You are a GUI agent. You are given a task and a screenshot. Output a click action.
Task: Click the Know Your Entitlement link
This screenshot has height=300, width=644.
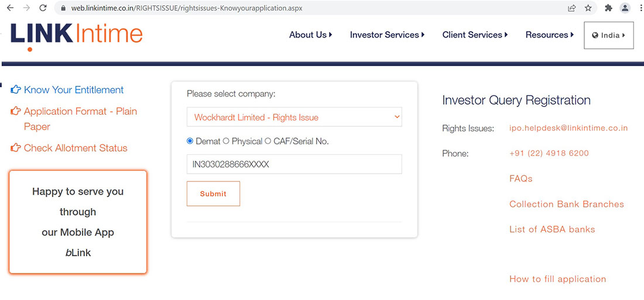[x=74, y=90]
